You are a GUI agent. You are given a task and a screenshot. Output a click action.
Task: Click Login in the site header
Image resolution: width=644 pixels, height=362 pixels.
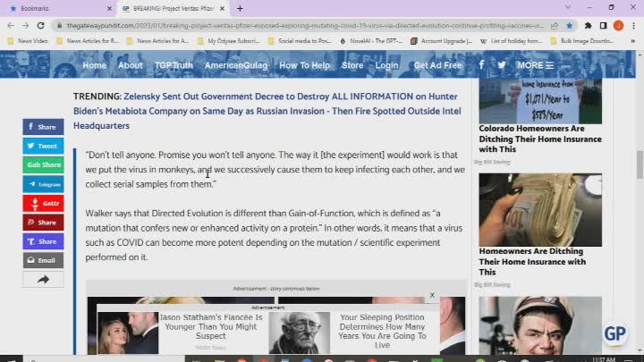386,65
